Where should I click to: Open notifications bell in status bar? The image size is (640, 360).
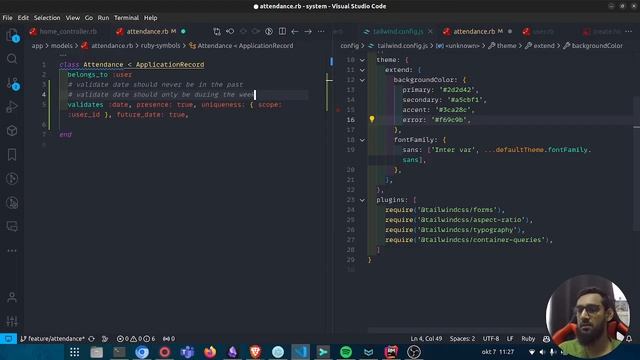[629, 339]
